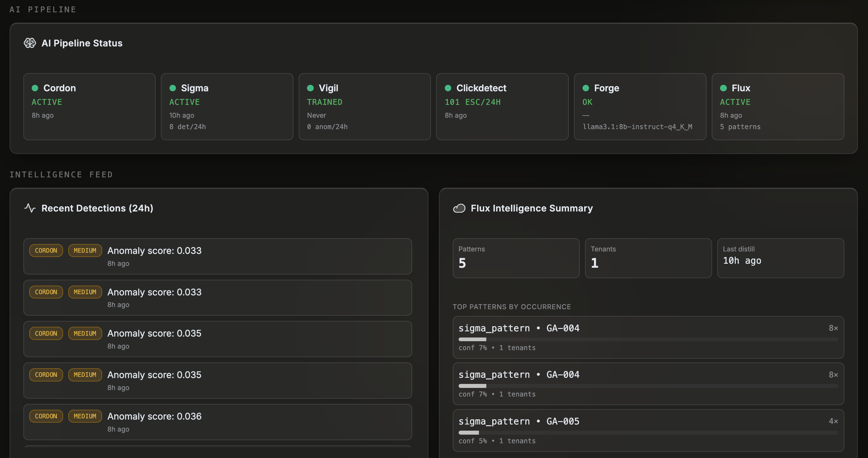Click the 10h ago value under Last distill
Viewport: 868px width, 458px height.
(742, 261)
